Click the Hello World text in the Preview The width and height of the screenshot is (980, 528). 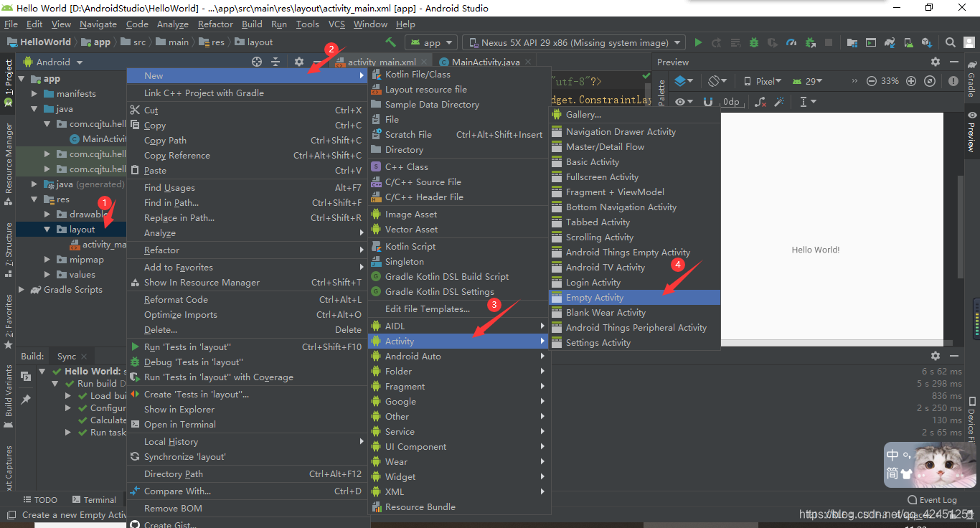815,250
